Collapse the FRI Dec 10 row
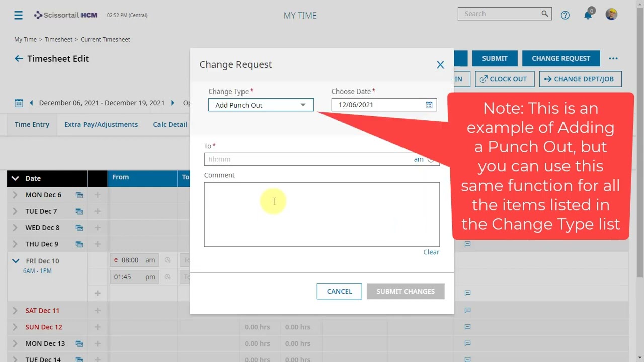Screen dimensions: 644x362 click(15, 260)
